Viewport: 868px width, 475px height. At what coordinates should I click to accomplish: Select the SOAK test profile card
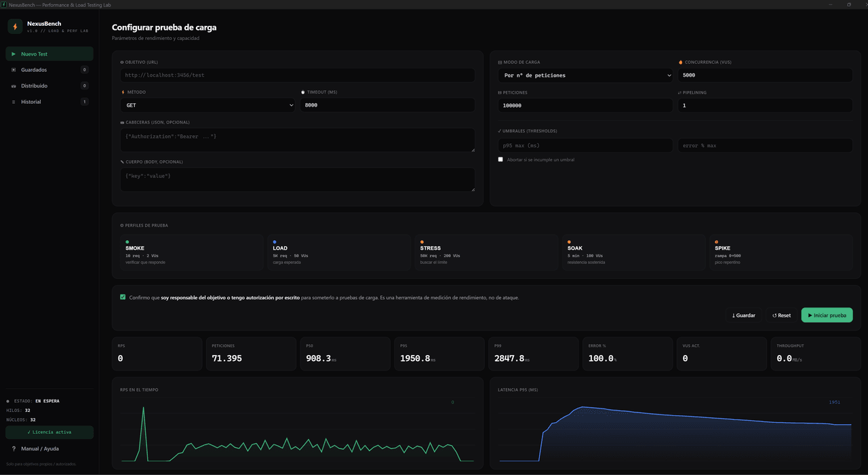(633, 253)
